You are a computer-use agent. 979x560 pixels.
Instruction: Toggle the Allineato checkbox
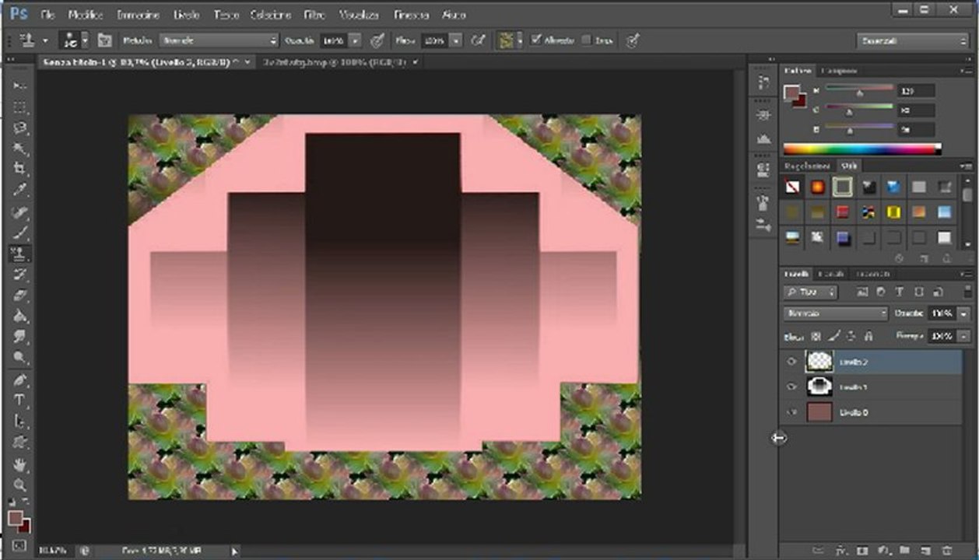click(x=535, y=40)
